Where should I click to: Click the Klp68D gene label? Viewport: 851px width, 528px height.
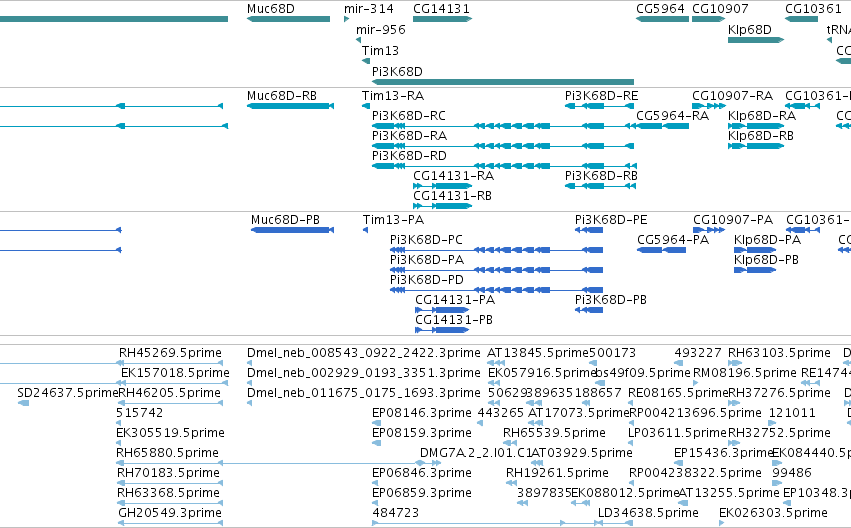point(750,30)
